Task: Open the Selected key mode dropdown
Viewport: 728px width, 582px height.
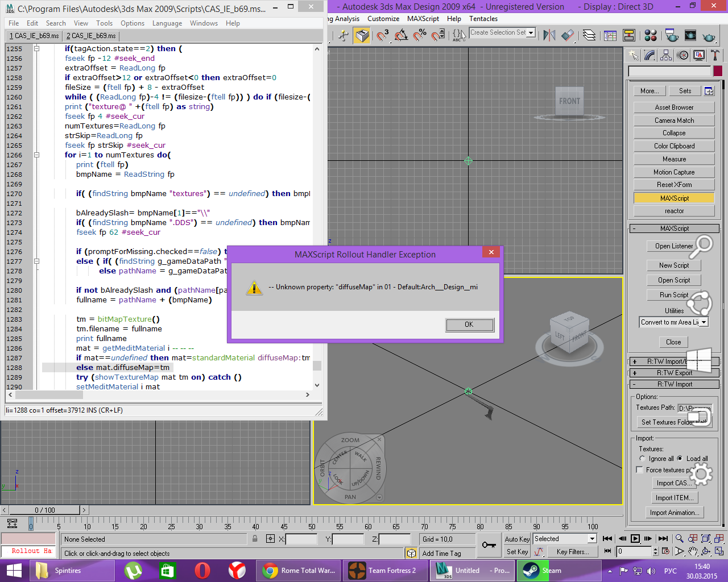Action: 565,539
